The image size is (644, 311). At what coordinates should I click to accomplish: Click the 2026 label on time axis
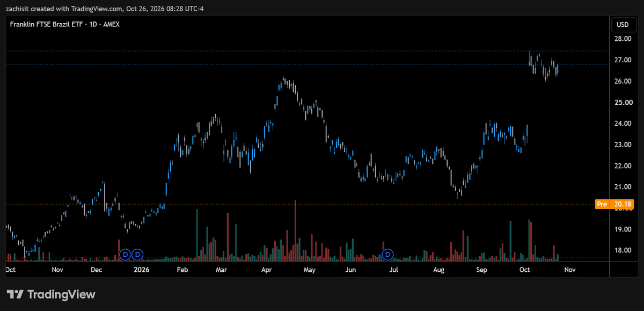(141, 270)
